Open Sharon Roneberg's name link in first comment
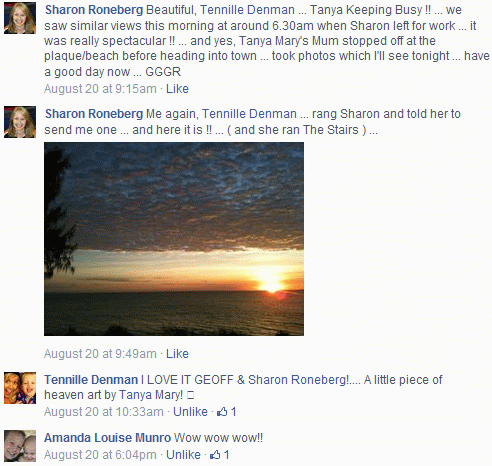 click(94, 10)
